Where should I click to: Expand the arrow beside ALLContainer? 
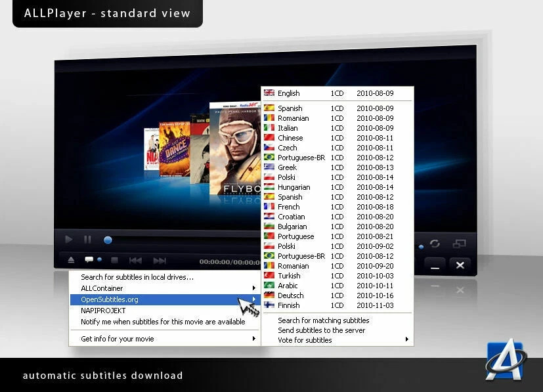[x=254, y=288]
